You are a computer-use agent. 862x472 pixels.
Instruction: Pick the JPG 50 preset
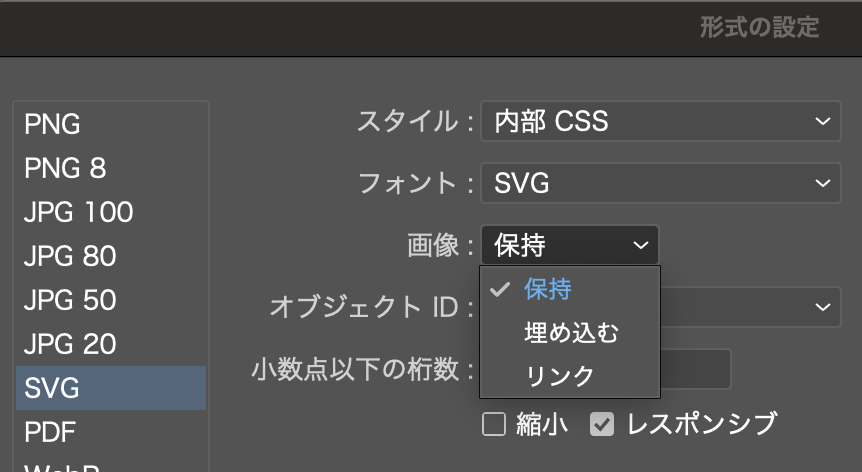[x=110, y=300]
